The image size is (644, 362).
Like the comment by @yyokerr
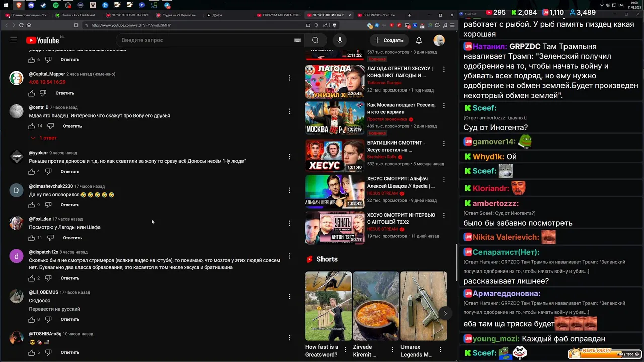click(32, 171)
